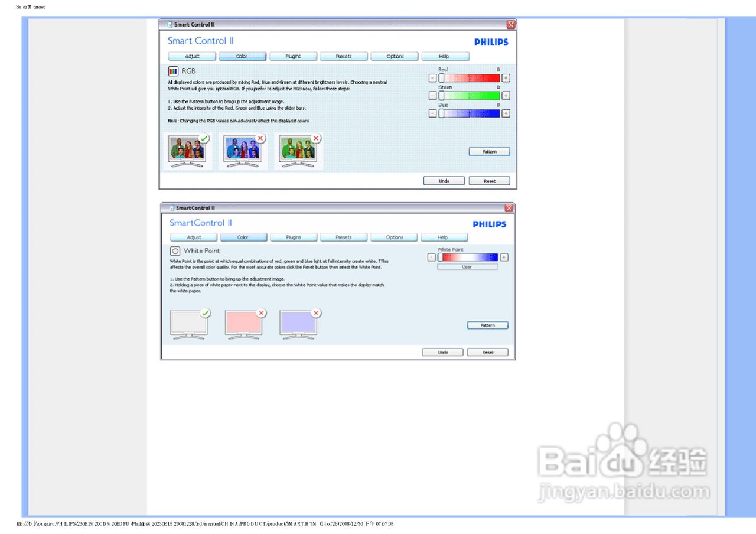This screenshot has width=756, height=534.
Task: Select the green-tinted monitor photo thumbnail
Action: pos(299,152)
